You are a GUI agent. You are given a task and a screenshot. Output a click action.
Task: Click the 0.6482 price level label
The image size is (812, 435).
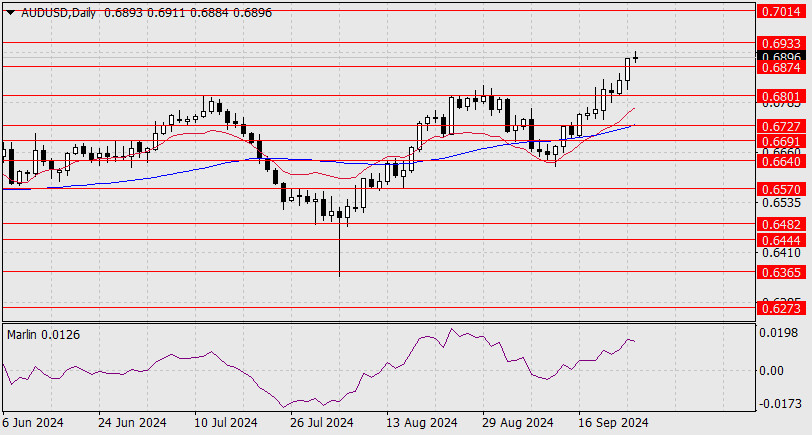(x=782, y=225)
